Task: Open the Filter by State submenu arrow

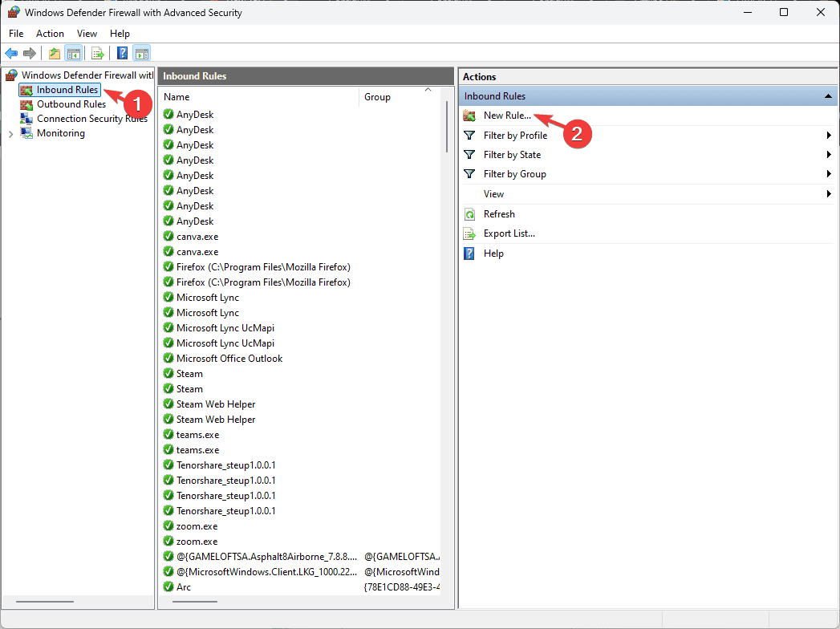Action: pyautogui.click(x=829, y=154)
